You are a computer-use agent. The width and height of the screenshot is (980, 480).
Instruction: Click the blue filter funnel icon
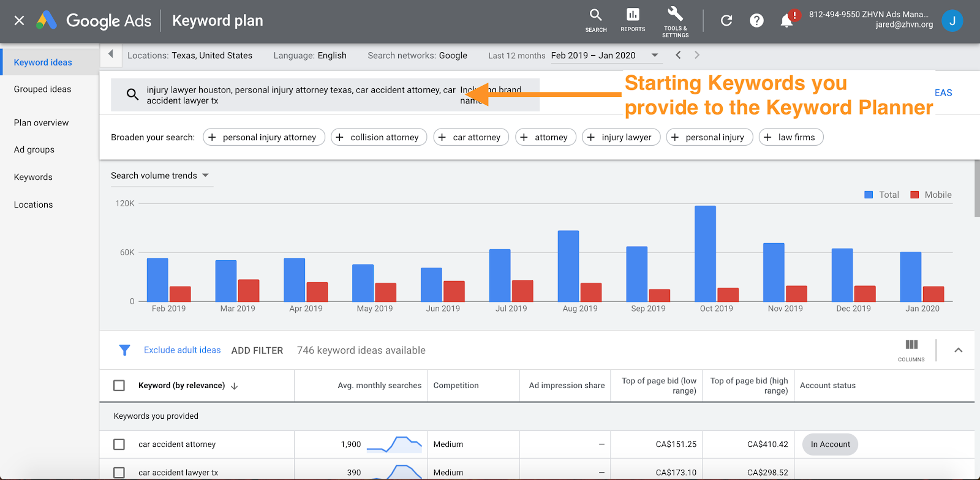pos(124,350)
